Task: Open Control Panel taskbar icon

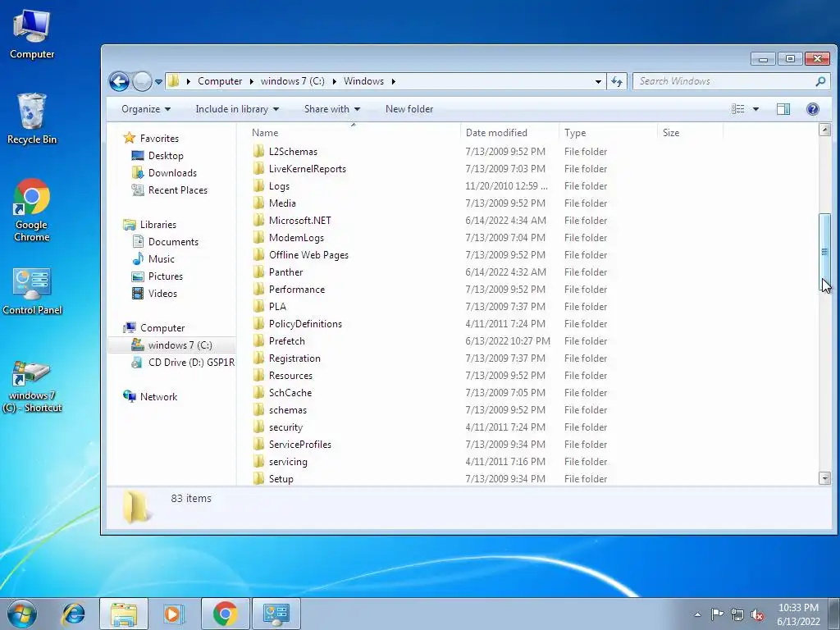Action: click(x=276, y=614)
